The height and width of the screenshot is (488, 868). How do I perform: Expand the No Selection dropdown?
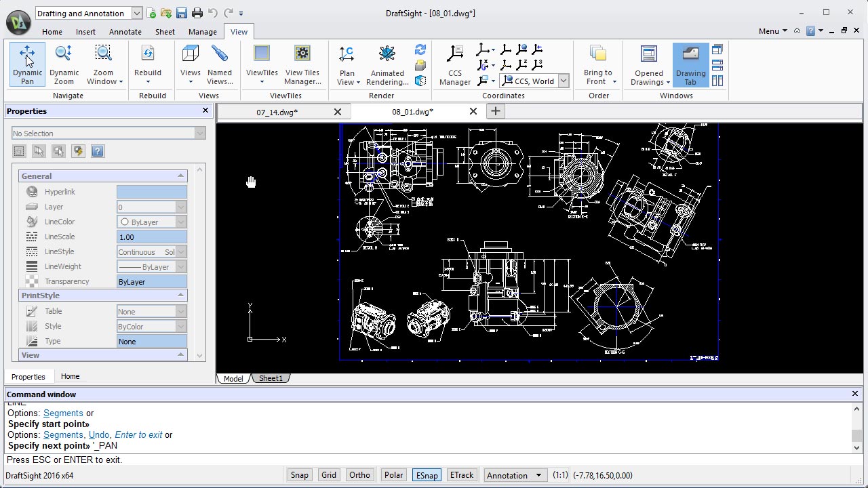(199, 134)
